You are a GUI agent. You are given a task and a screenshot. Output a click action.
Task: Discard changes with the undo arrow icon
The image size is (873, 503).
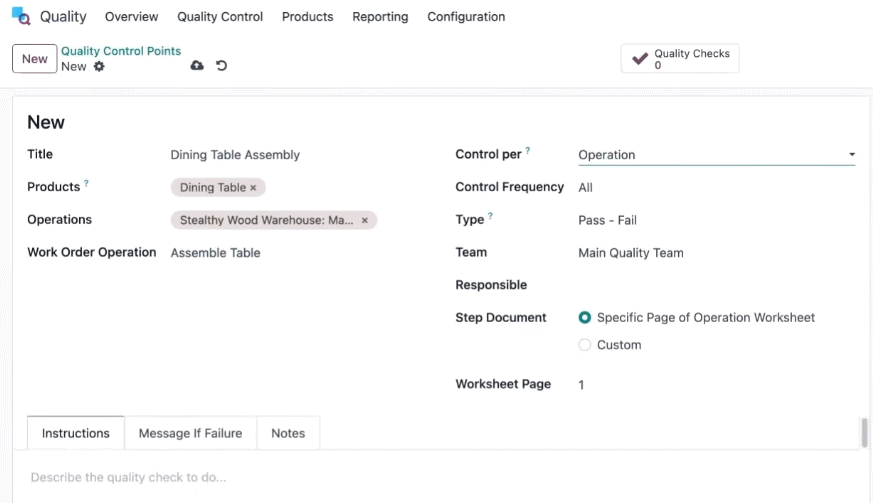click(x=222, y=66)
